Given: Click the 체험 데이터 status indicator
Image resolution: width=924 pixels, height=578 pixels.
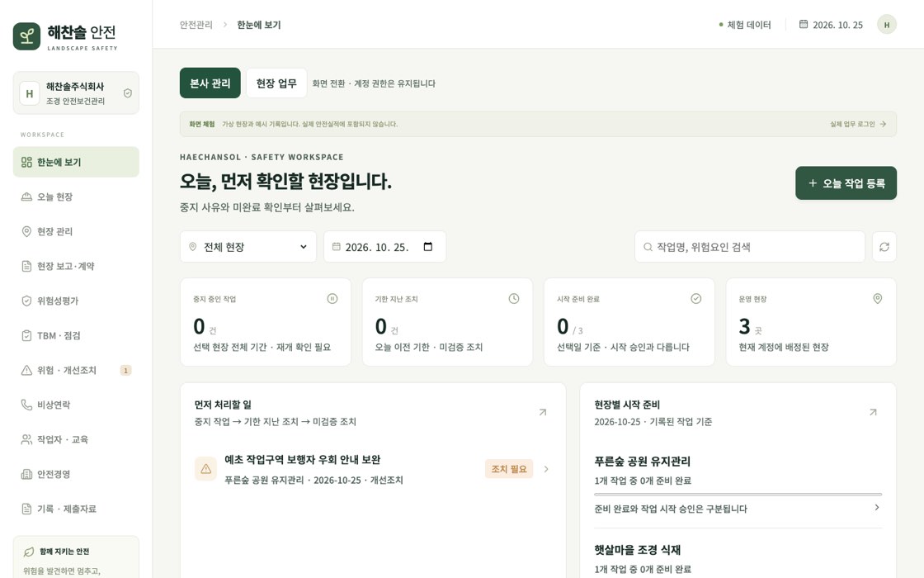Looking at the screenshot, I should click(x=745, y=25).
